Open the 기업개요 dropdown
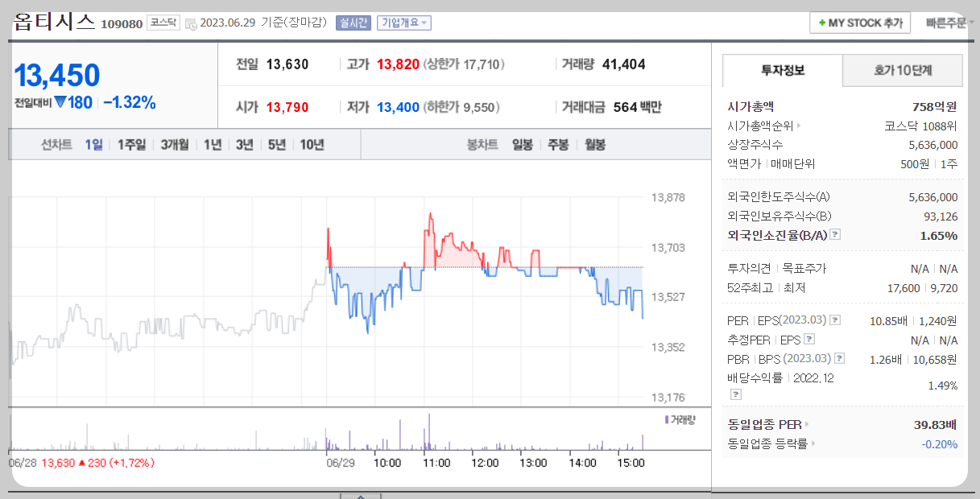Screen dimensions: 980x499 [404, 23]
